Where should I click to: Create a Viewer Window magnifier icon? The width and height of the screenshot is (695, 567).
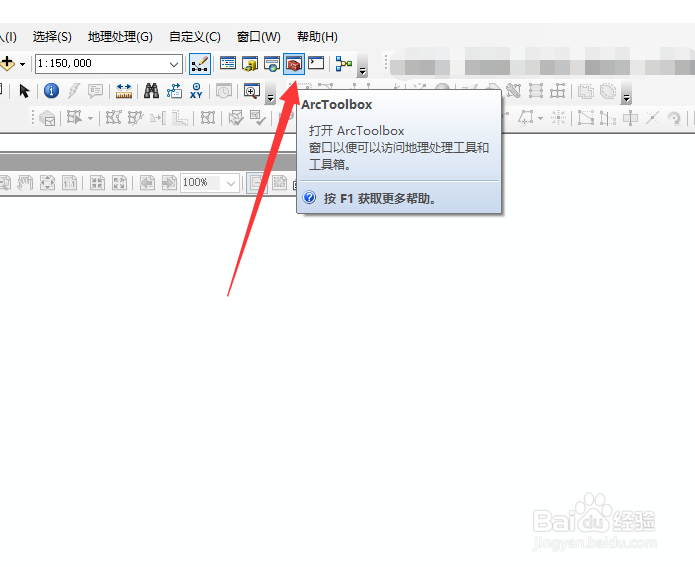pyautogui.click(x=252, y=91)
